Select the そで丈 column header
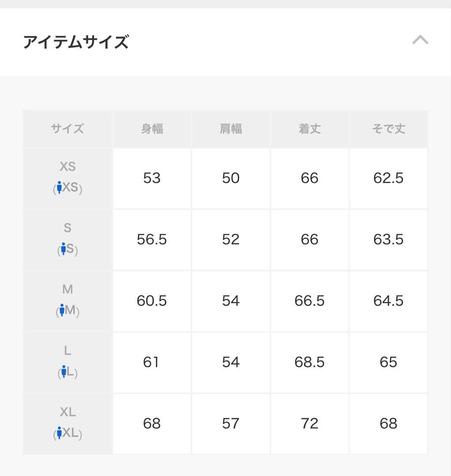Screen dimensions: 451x476 click(x=388, y=129)
